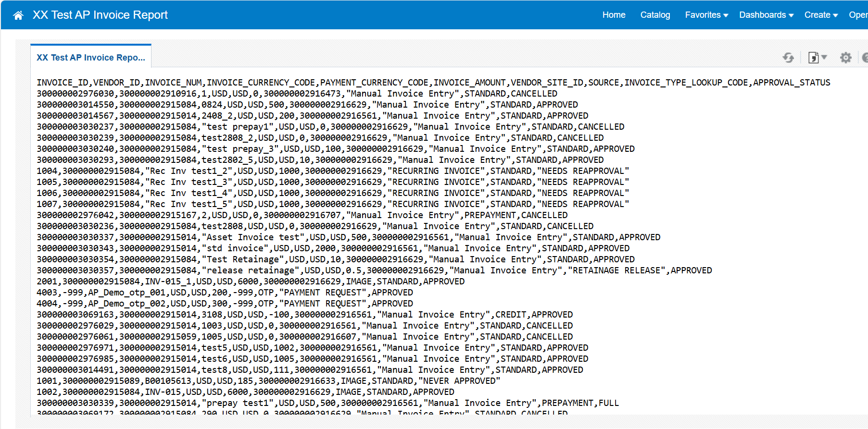Click the row with B00105613 NEVER APPROVED
The width and height of the screenshot is (868, 429).
coord(268,381)
